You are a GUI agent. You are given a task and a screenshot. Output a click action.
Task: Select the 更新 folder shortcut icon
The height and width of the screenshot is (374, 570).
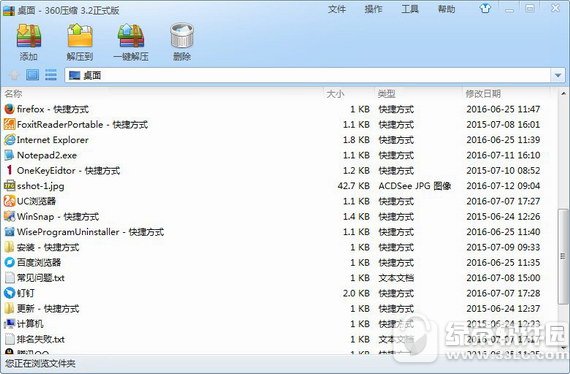point(9,308)
